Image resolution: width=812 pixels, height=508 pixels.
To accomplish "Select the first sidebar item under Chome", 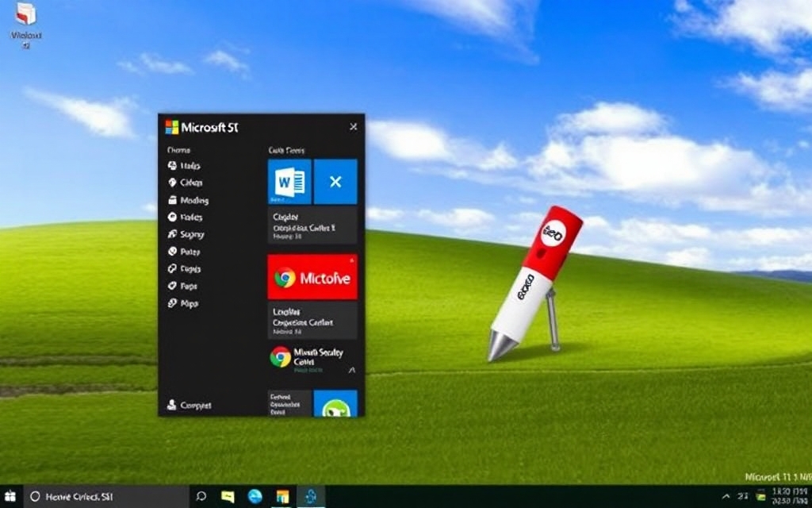I will pos(184,166).
